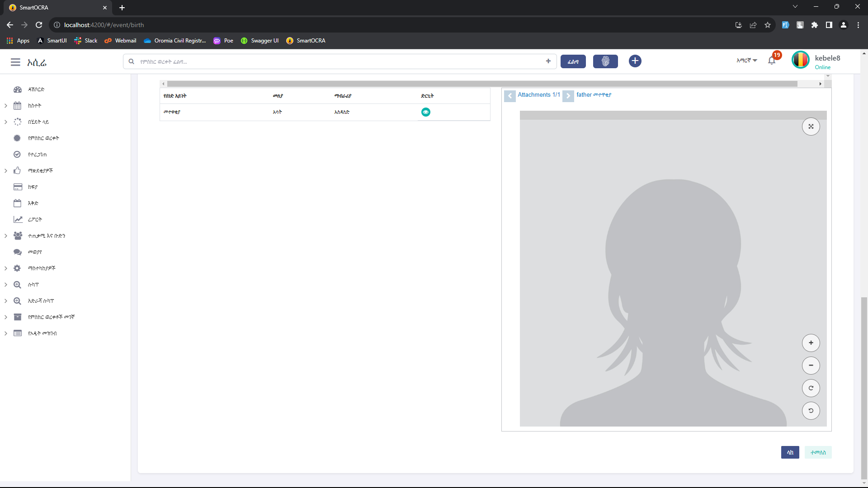The width and height of the screenshot is (868, 488).
Task: Expand the ተጠቃሚ እና ቡድን sidebar chevron
Action: [x=6, y=236]
